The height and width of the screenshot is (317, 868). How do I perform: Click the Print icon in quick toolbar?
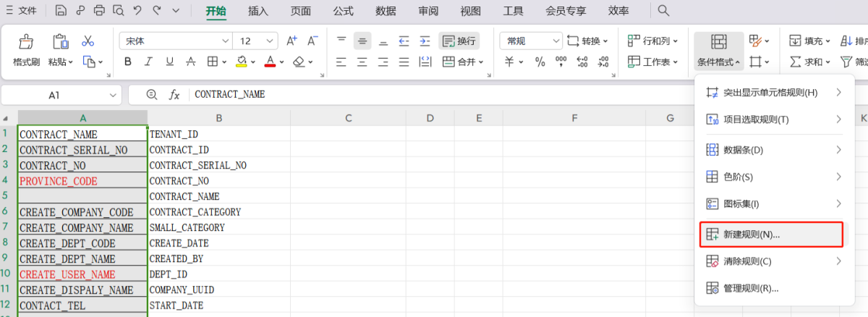[99, 11]
